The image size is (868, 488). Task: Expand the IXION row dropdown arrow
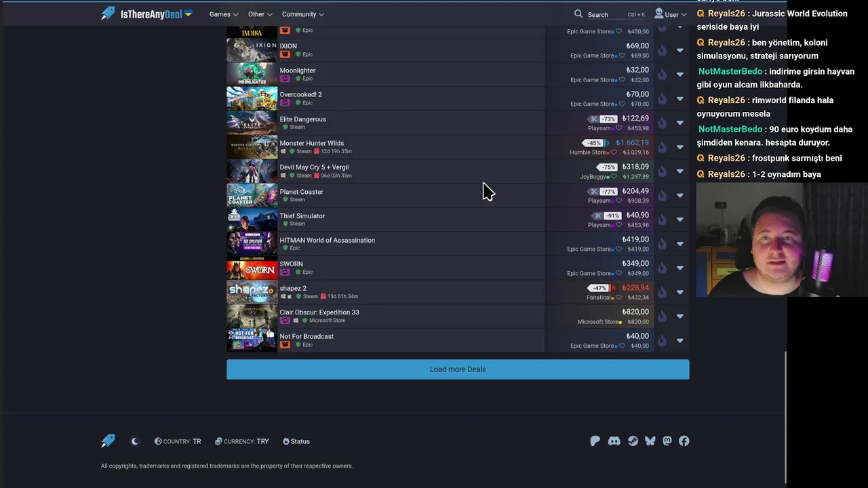[680, 50]
